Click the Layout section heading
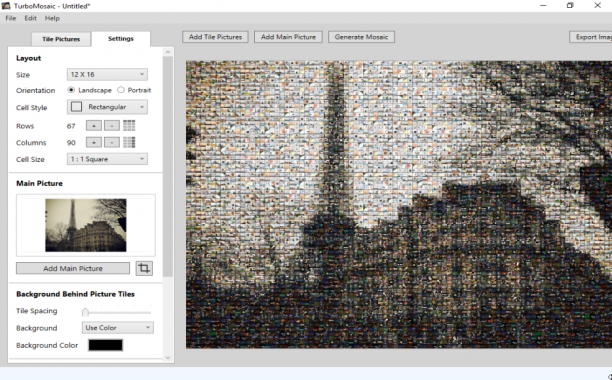This screenshot has height=380, width=612. click(x=28, y=58)
